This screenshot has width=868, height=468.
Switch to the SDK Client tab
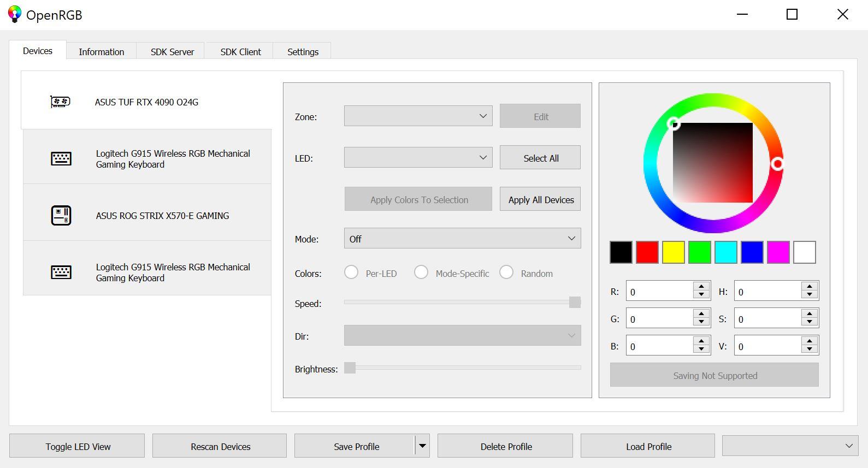tap(240, 51)
